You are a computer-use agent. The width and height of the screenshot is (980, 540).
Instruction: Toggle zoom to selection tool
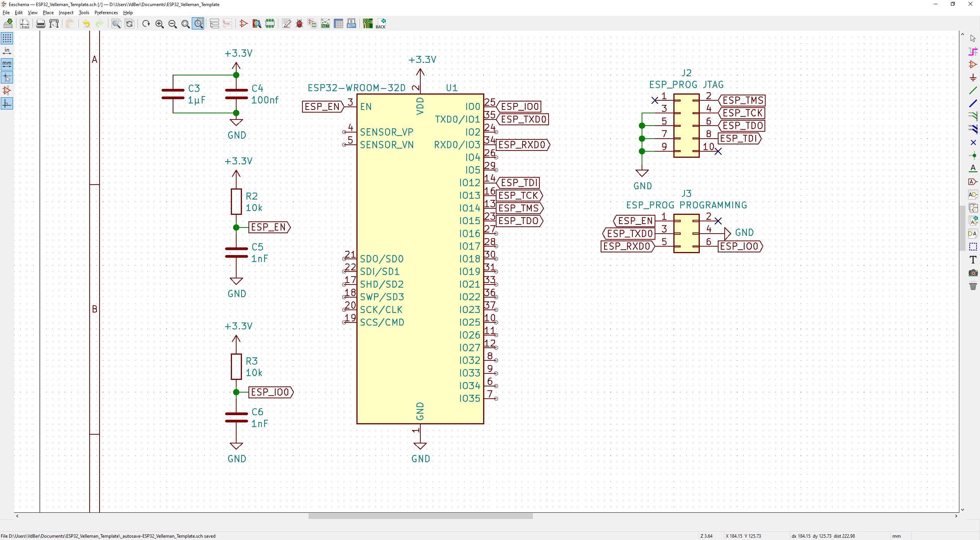tap(198, 24)
